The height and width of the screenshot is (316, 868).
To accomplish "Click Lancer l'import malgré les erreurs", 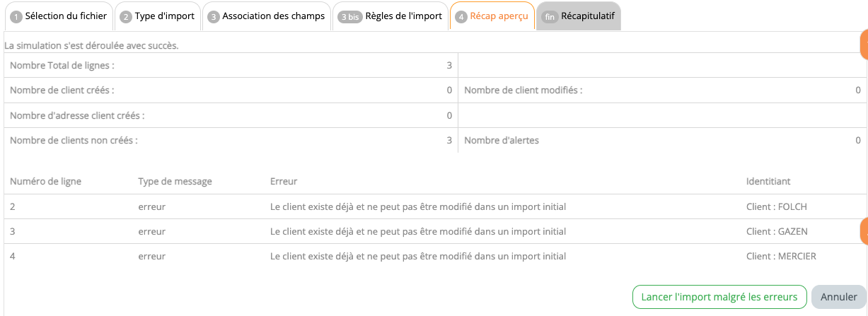I will click(719, 297).
